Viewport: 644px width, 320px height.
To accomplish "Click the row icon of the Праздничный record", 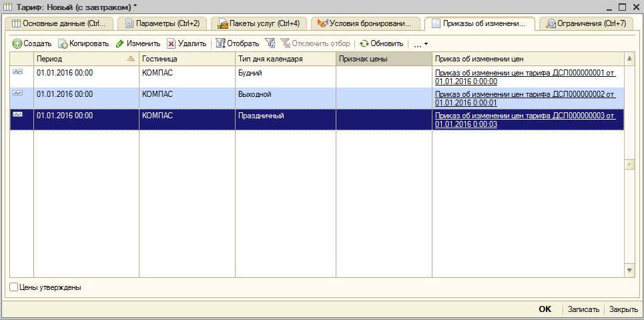I will click(x=17, y=115).
